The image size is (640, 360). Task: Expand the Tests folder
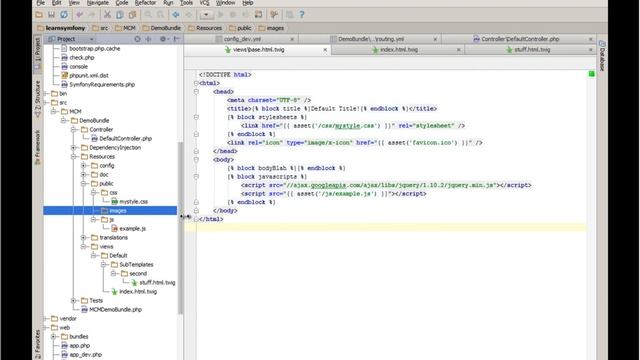(x=74, y=300)
